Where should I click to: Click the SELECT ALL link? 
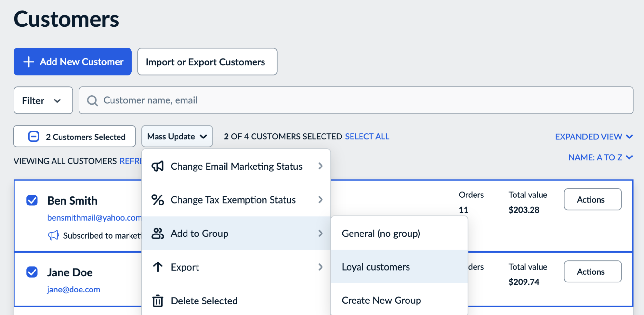coord(367,136)
